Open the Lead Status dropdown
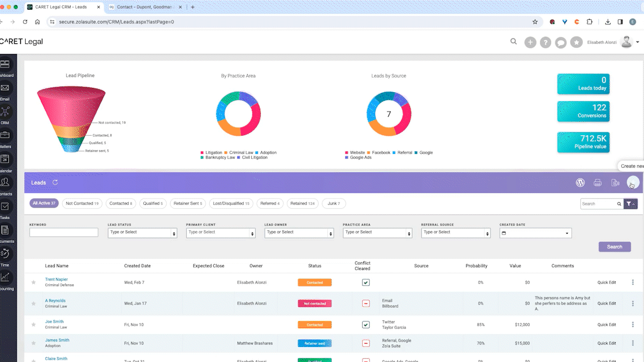This screenshot has width=644, height=362. [x=142, y=233]
